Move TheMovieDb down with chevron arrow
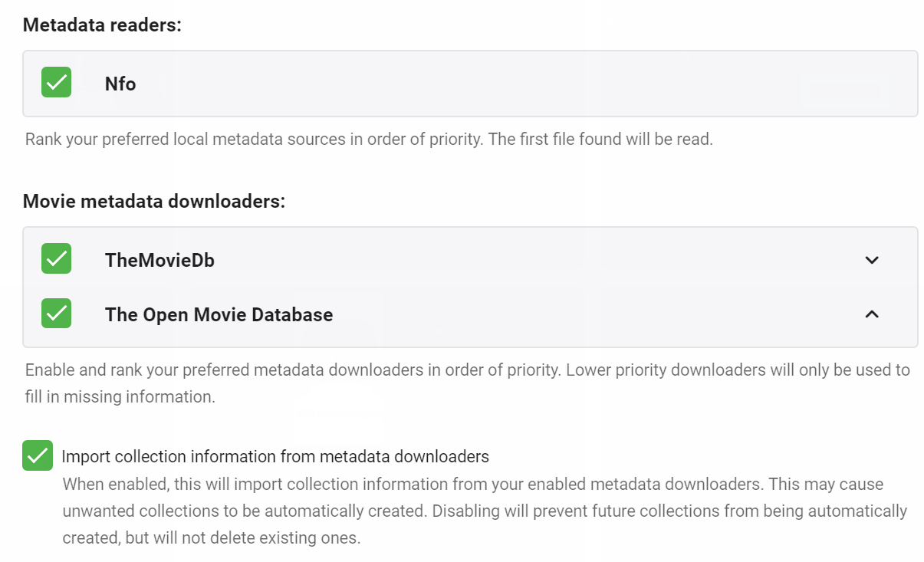This screenshot has width=924, height=562. [871, 260]
